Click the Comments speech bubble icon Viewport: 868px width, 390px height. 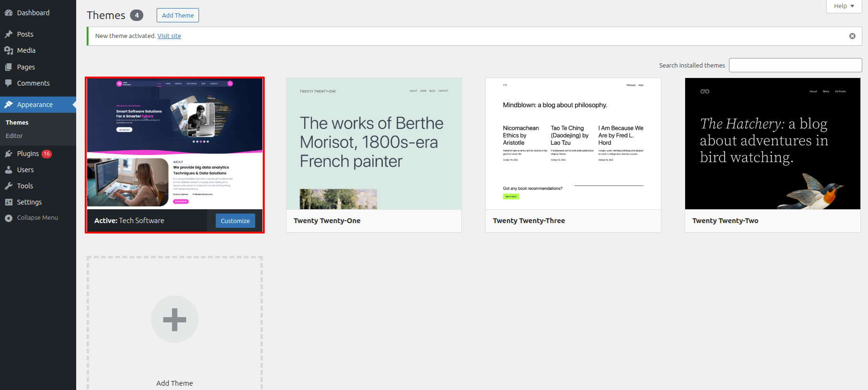click(9, 83)
